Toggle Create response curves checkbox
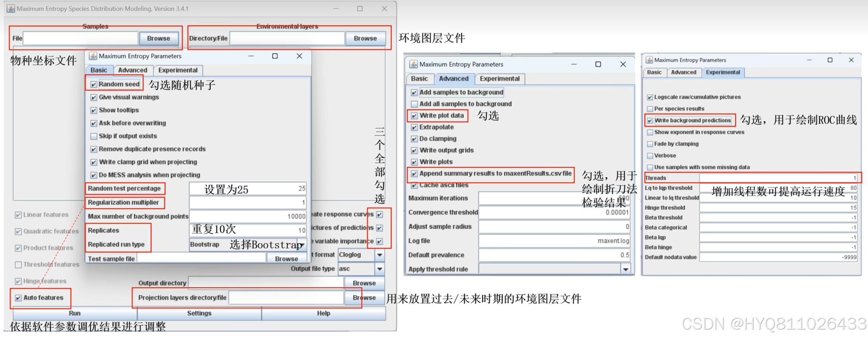This screenshot has height=338, width=868. (x=379, y=214)
